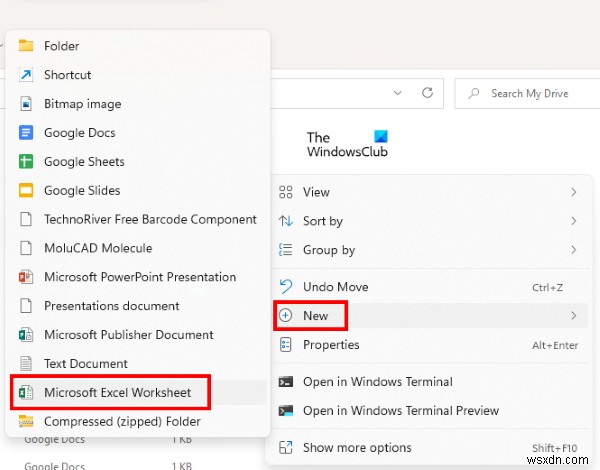Select Microsoft Excel Worksheet entry
600x470 pixels.
pyautogui.click(x=138, y=393)
